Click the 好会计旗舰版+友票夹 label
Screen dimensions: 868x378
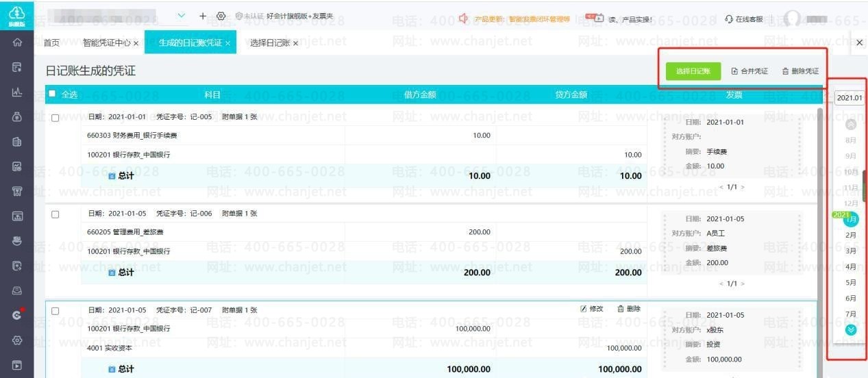[300, 16]
